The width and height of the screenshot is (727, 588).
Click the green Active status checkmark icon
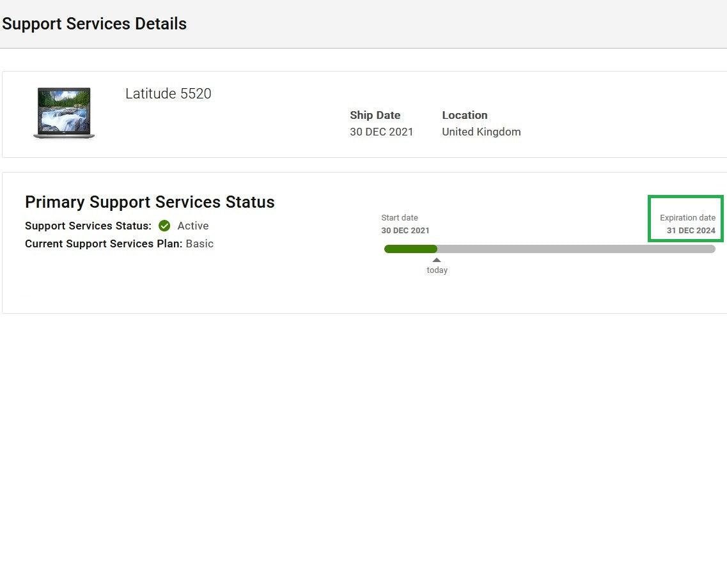(x=164, y=226)
